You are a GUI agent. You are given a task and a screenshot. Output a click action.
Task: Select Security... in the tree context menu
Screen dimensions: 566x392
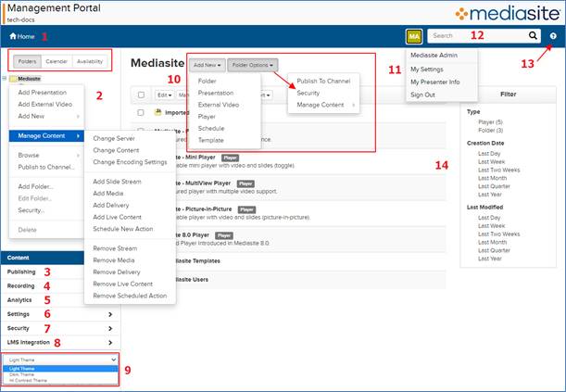[31, 210]
